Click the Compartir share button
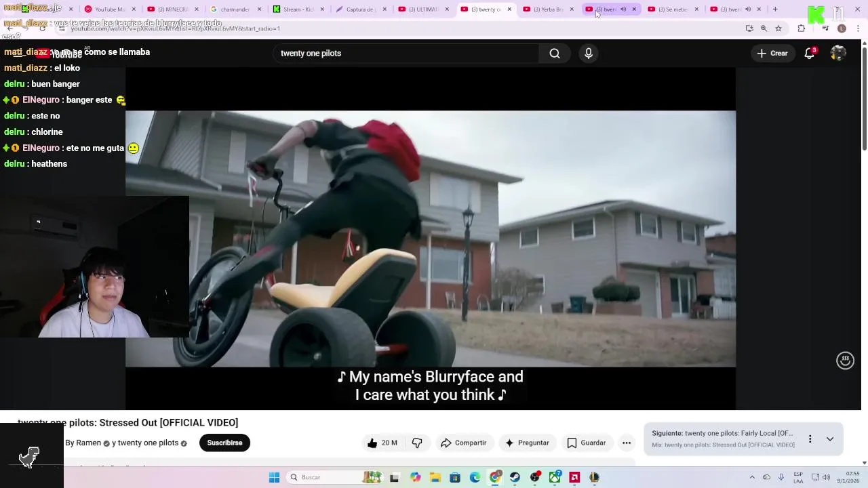The height and width of the screenshot is (488, 868). pyautogui.click(x=464, y=443)
